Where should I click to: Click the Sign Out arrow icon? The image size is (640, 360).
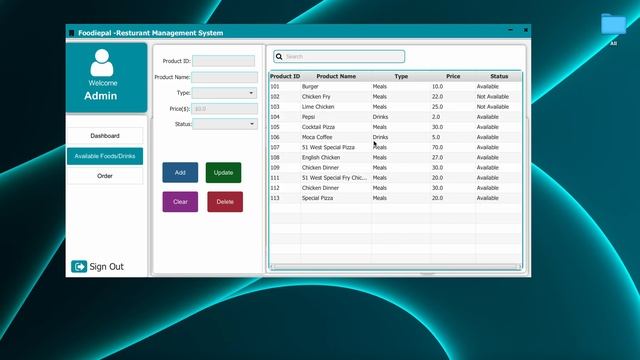coord(79,266)
